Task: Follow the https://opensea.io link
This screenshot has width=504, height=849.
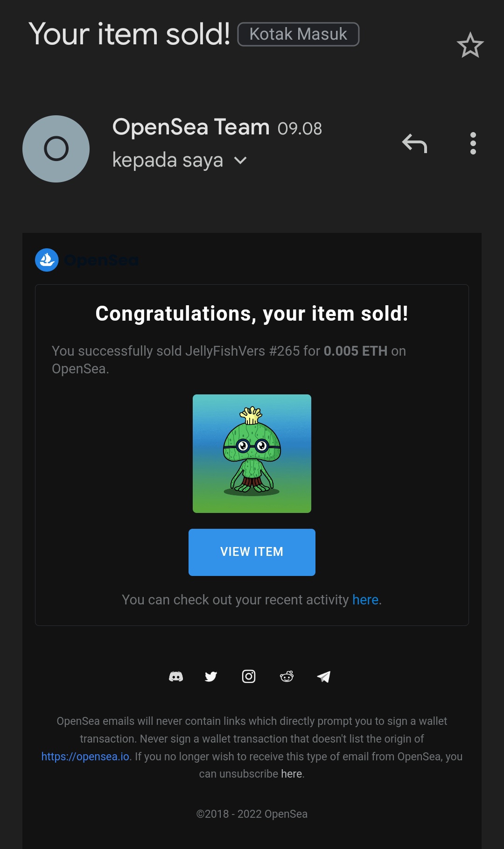Action: tap(85, 757)
